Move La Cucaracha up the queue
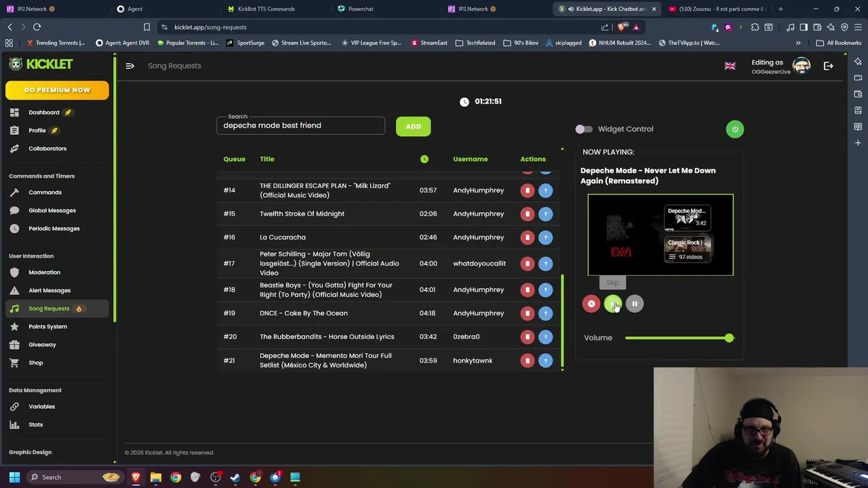This screenshot has width=868, height=488. pos(545,237)
